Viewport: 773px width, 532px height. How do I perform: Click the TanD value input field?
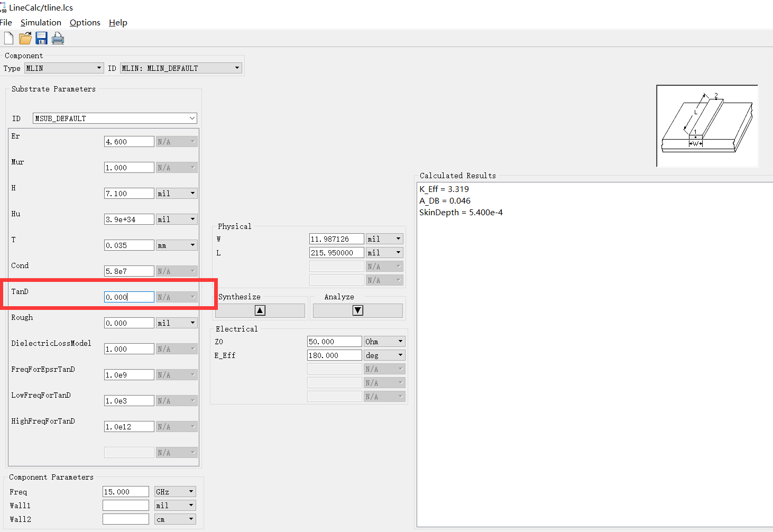click(x=129, y=297)
